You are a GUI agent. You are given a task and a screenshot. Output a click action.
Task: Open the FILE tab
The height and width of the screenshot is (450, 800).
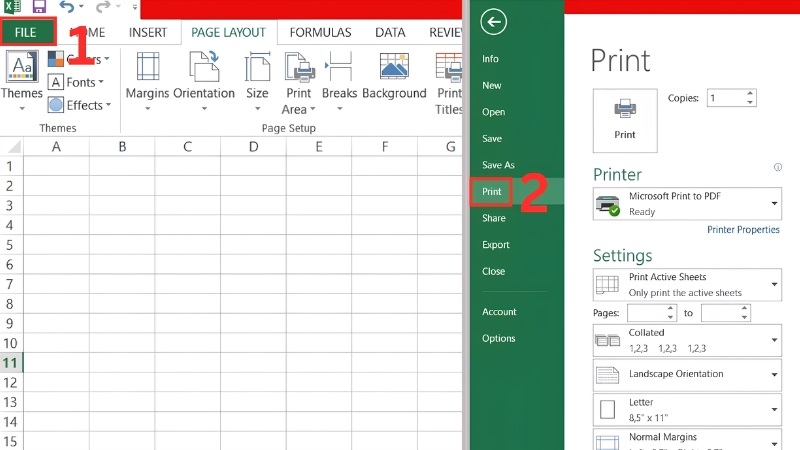pyautogui.click(x=28, y=32)
